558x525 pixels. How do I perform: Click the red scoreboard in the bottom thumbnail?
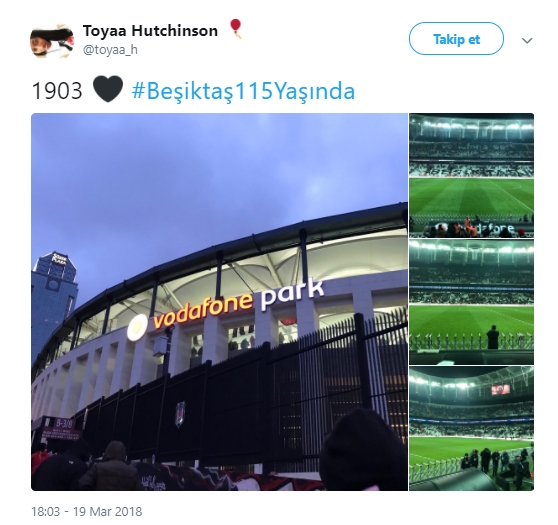[x=501, y=390]
